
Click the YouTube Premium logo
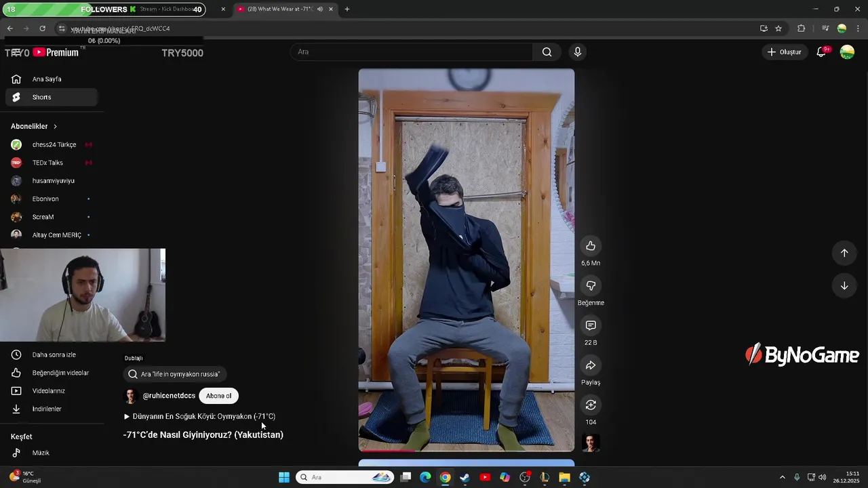(56, 52)
